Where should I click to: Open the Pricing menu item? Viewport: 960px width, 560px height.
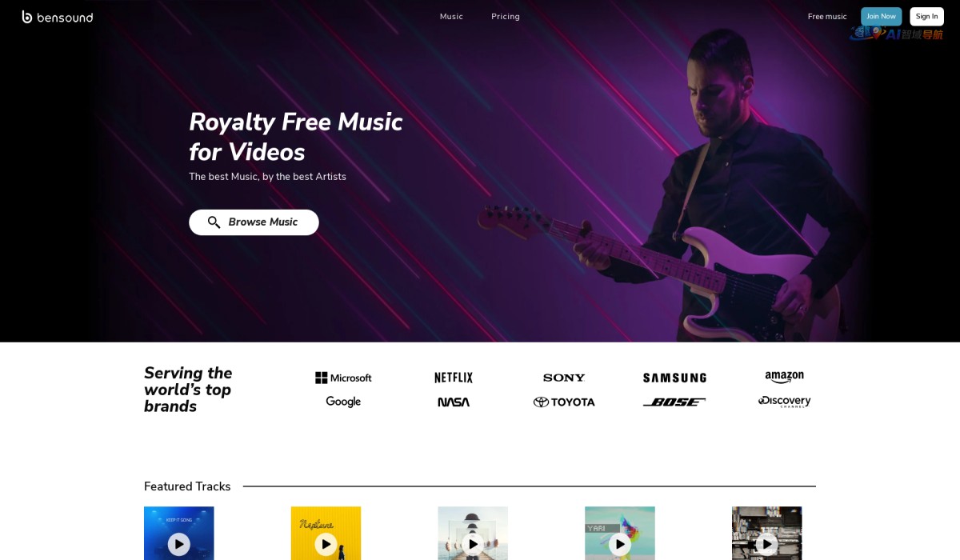[506, 17]
